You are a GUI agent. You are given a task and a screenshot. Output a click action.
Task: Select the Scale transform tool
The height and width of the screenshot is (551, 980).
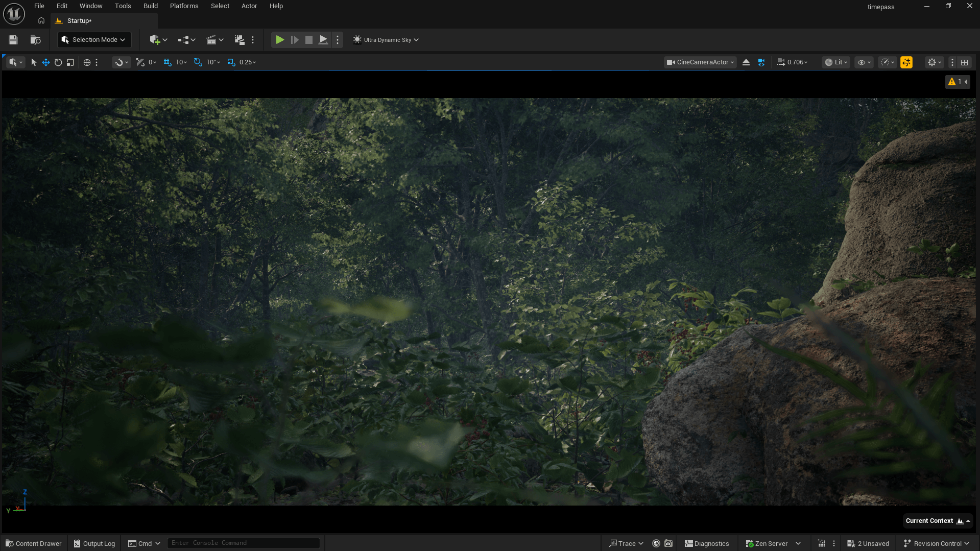coord(70,62)
